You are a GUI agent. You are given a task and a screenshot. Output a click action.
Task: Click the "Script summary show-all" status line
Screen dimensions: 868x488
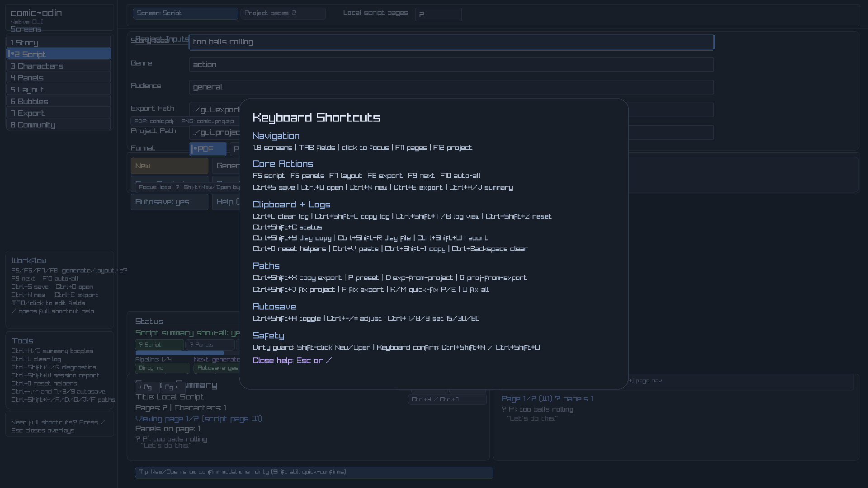point(187,333)
